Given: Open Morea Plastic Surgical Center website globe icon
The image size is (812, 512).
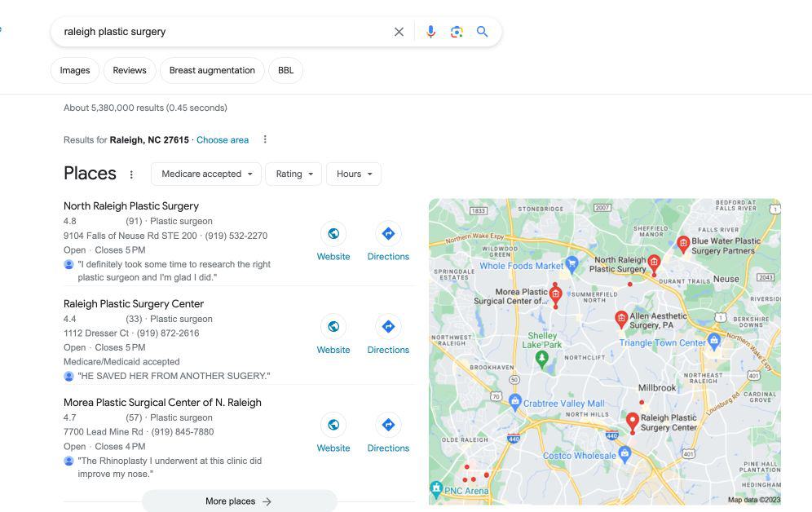Looking at the screenshot, I should (x=333, y=425).
